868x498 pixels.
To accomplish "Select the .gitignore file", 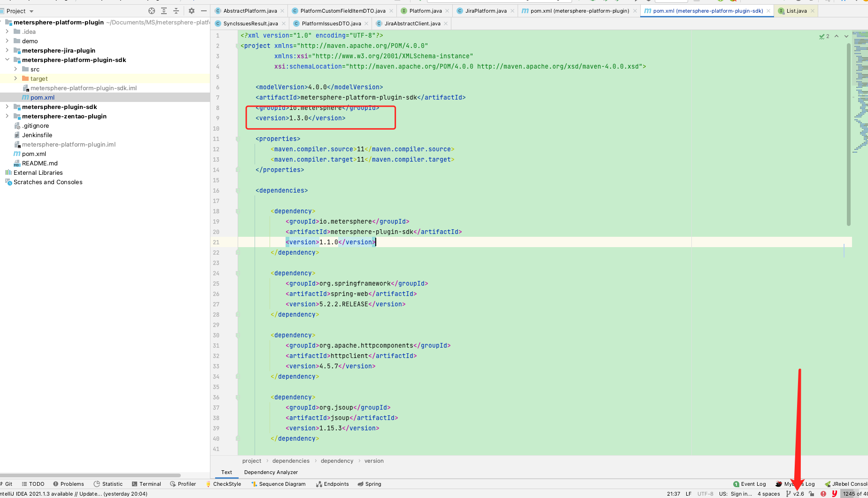I will tap(35, 125).
